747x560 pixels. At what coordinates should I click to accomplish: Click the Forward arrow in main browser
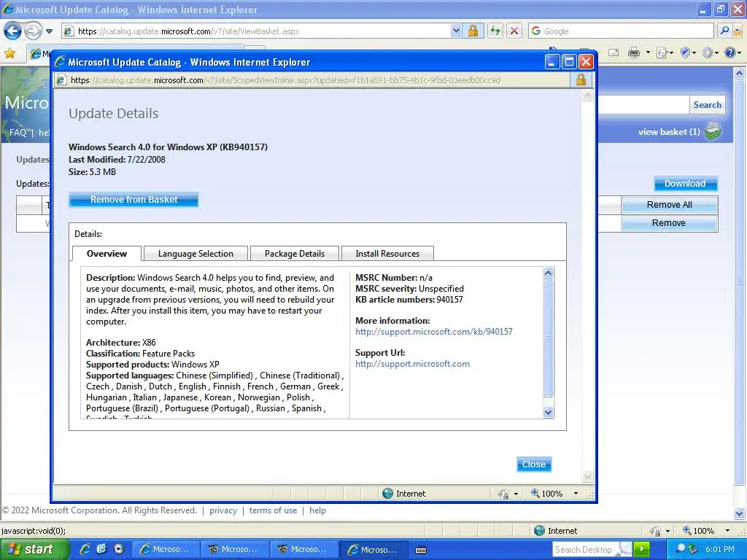click(x=33, y=31)
